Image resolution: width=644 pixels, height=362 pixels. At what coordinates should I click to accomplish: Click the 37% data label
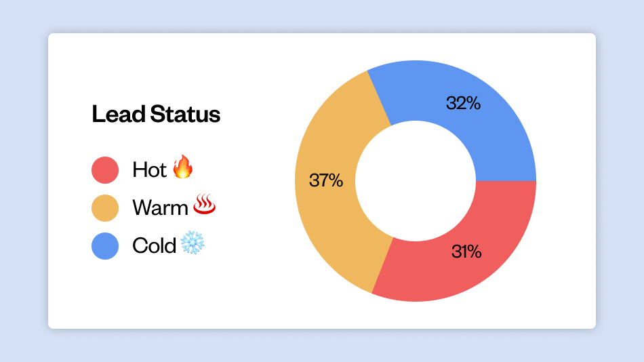[326, 181]
